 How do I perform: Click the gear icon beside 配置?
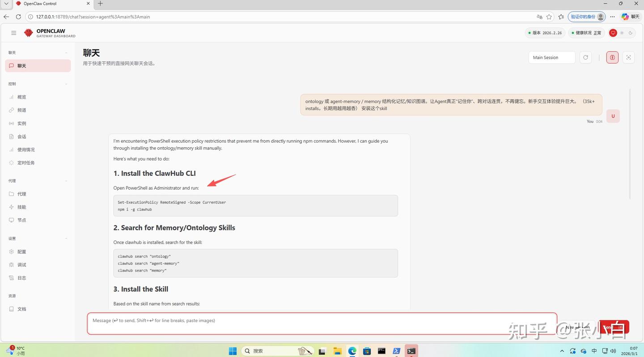12,252
